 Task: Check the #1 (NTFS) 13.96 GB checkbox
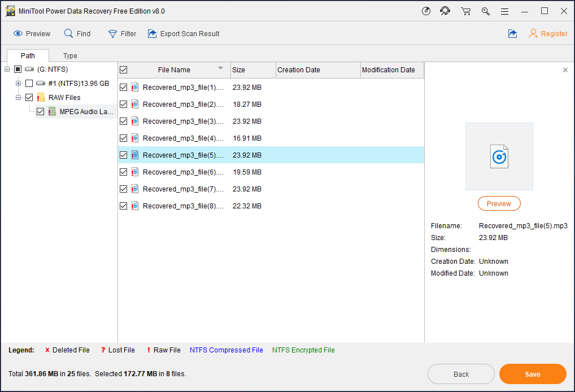click(x=29, y=83)
